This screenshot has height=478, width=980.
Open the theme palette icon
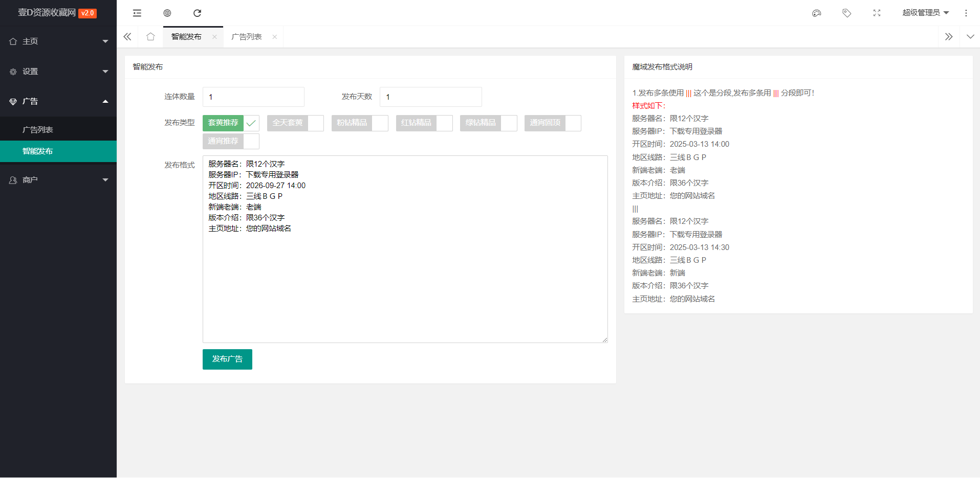[817, 13]
